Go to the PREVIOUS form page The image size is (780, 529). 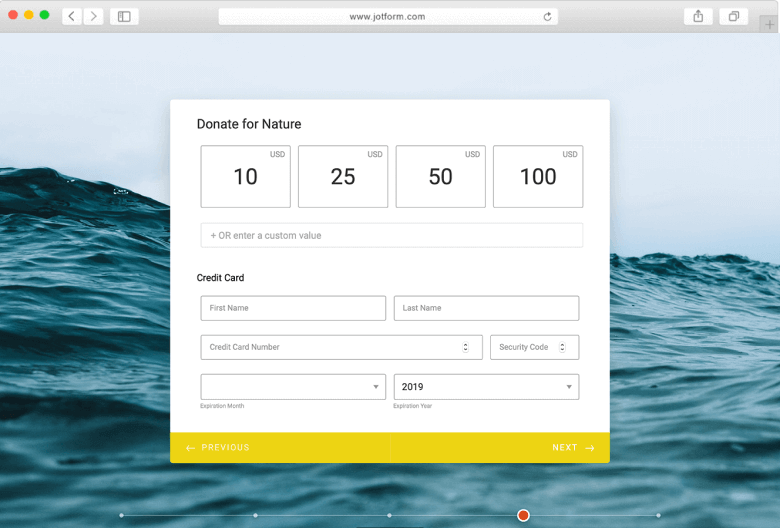[x=218, y=448]
